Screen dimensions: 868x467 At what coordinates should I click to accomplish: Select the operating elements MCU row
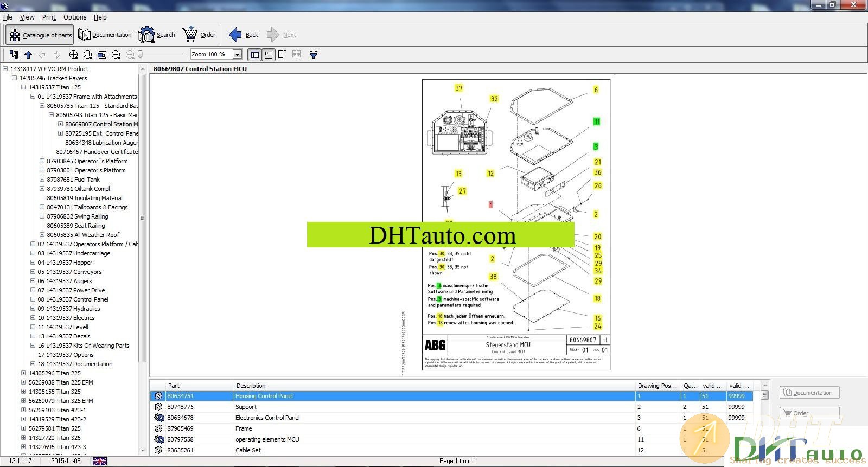(x=451, y=439)
